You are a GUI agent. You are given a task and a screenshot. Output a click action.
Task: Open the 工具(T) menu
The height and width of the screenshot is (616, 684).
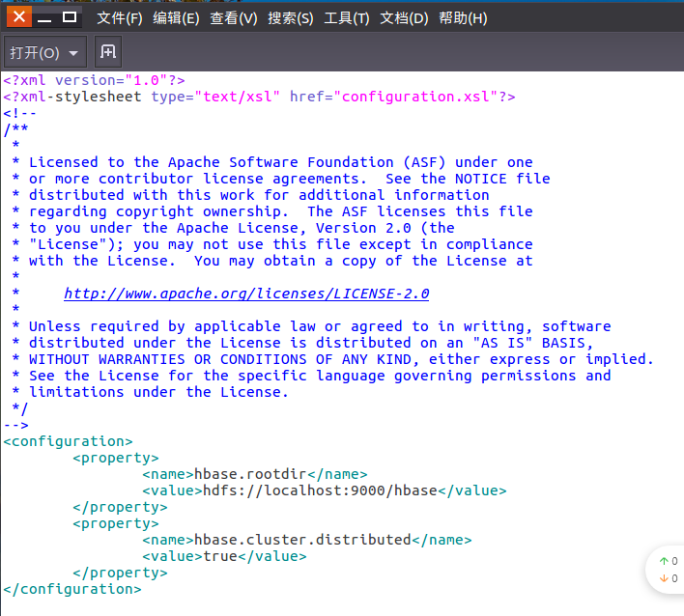(x=347, y=18)
